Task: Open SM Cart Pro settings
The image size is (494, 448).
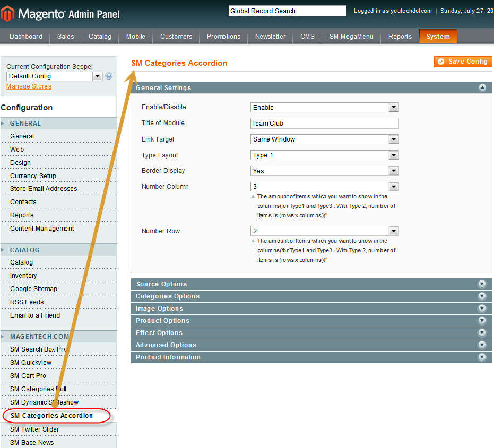Action: [x=58, y=375]
